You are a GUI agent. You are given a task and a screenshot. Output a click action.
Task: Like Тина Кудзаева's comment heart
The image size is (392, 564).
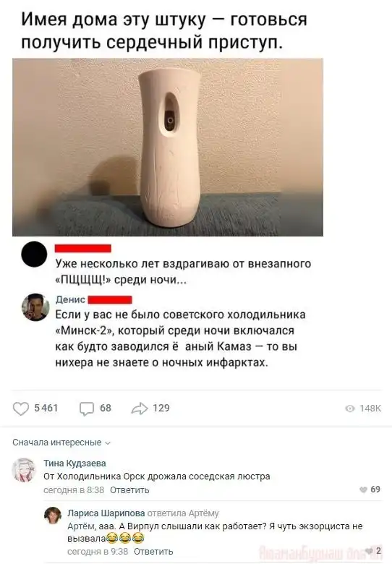[364, 490]
